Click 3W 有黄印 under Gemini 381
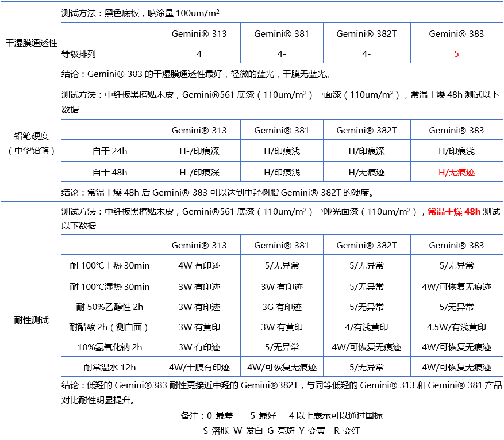 pyautogui.click(x=282, y=327)
